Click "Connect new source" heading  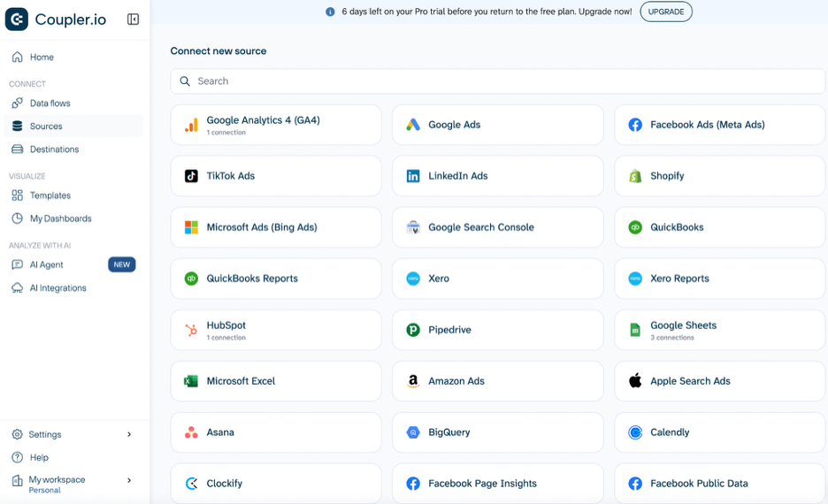coord(218,51)
